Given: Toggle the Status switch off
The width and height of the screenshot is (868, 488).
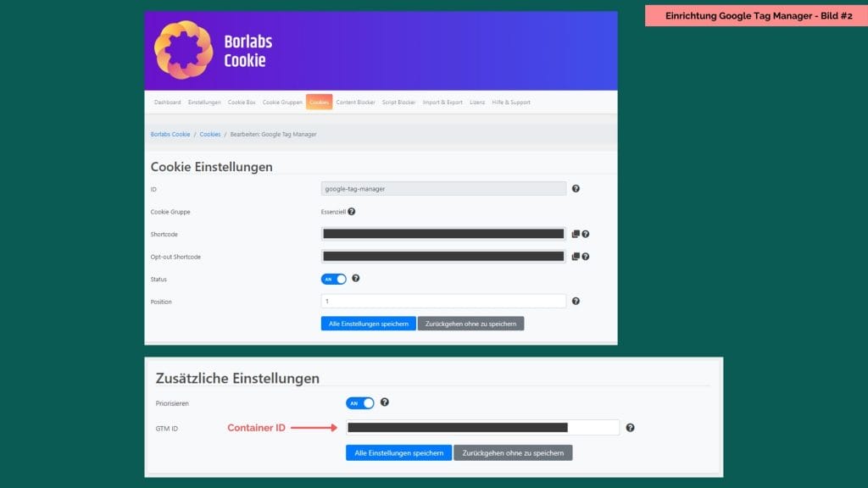Looking at the screenshot, I should [334, 279].
